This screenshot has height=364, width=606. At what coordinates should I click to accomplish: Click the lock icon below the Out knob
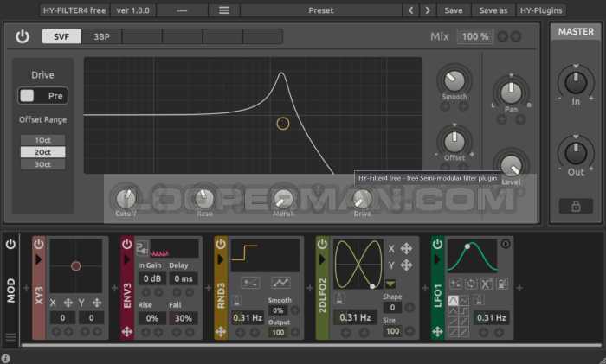[576, 206]
